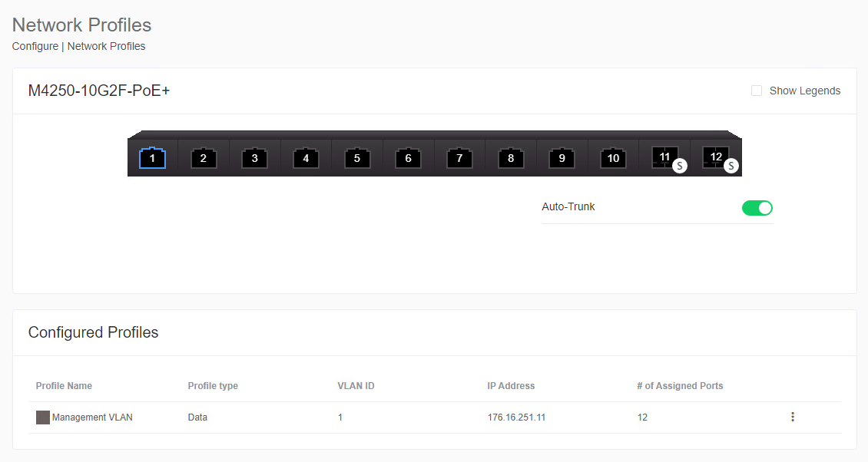Image resolution: width=868 pixels, height=462 pixels.
Task: Select SFP port 11
Action: click(665, 157)
